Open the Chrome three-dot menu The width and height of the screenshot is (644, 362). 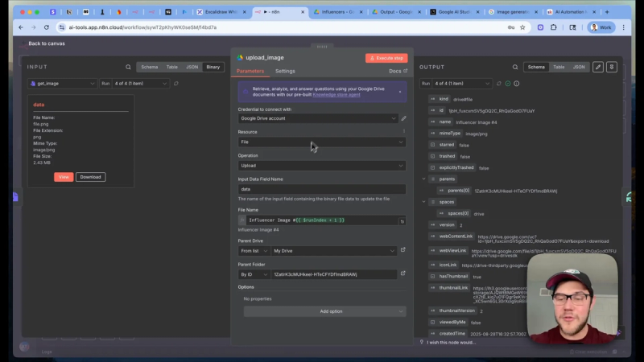pyautogui.click(x=623, y=27)
